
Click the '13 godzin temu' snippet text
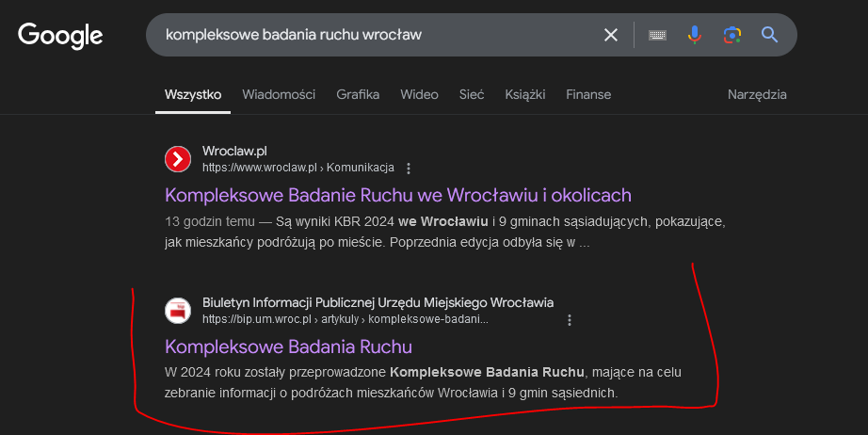pos(210,222)
